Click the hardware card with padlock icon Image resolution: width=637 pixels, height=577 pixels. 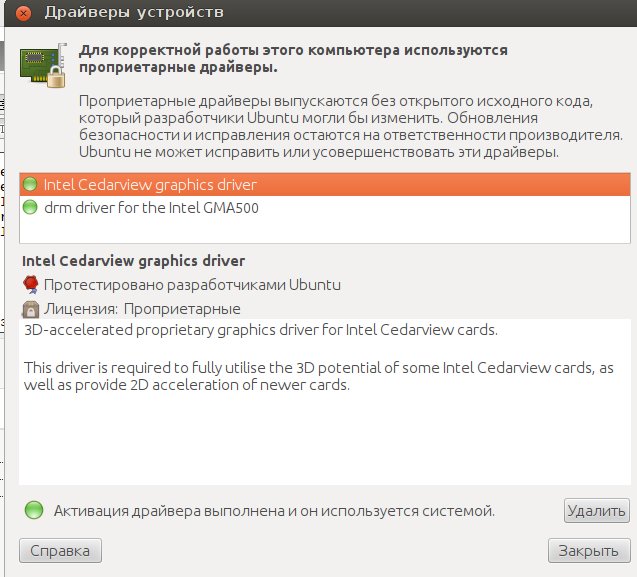coord(43,65)
